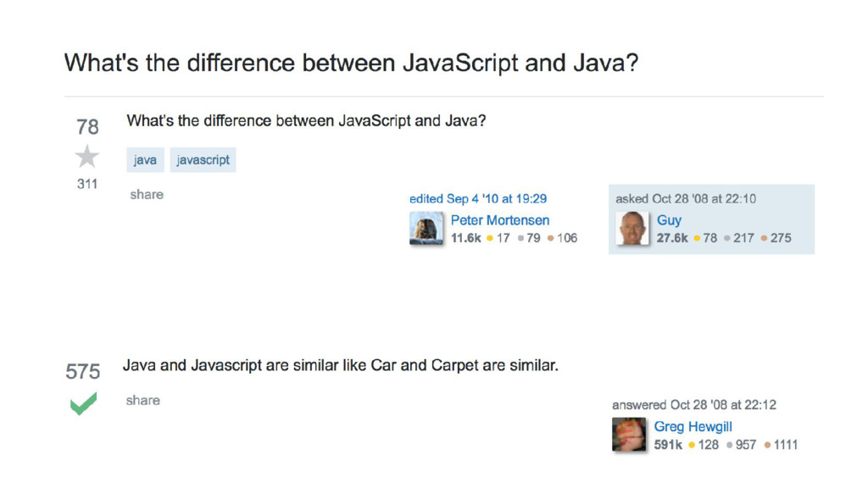Open Peter Mortensen's profile link
This screenshot has width=868, height=488.
click(500, 219)
